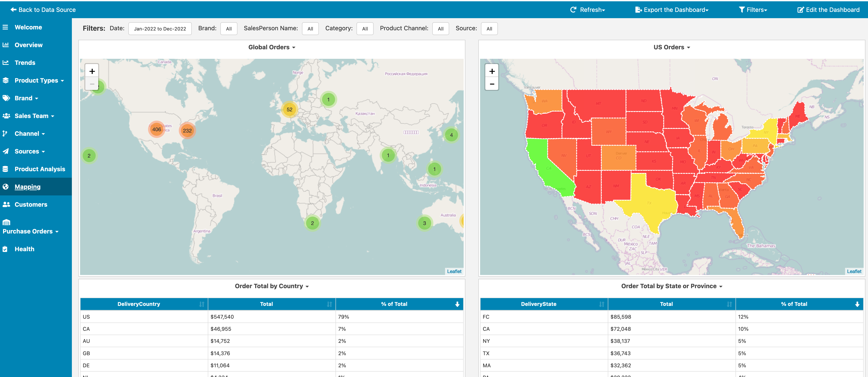The height and width of the screenshot is (377, 868).
Task: Toggle sort on country Total column
Action: (329, 304)
